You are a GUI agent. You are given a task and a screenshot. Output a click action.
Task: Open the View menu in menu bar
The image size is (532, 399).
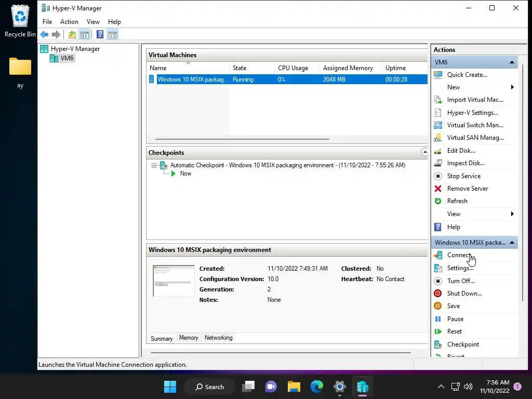point(93,22)
